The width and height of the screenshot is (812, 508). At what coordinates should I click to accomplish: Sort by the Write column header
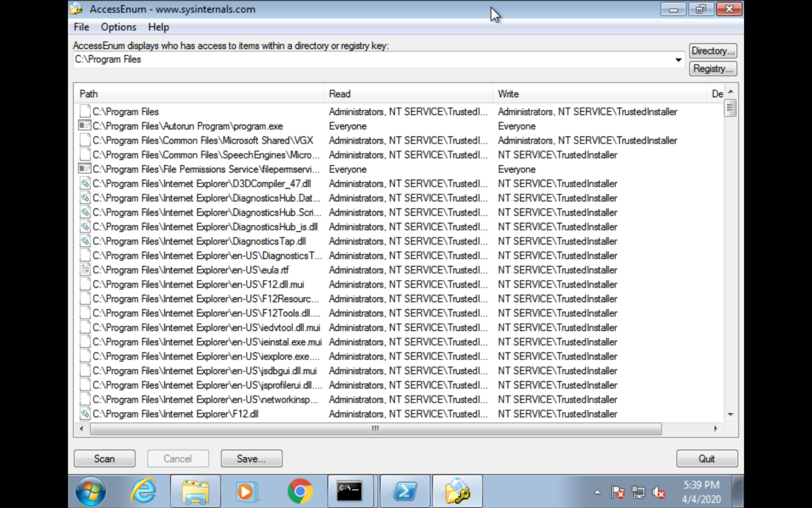(599, 94)
